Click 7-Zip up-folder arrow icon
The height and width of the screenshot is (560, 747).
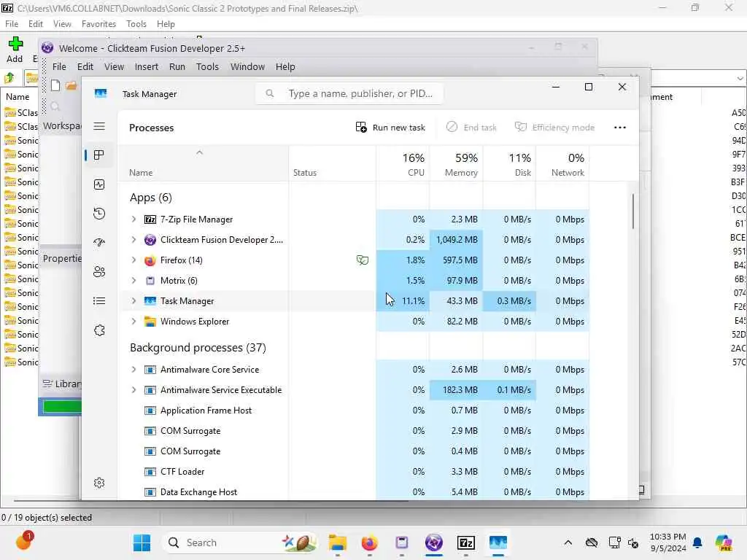[x=9, y=77]
